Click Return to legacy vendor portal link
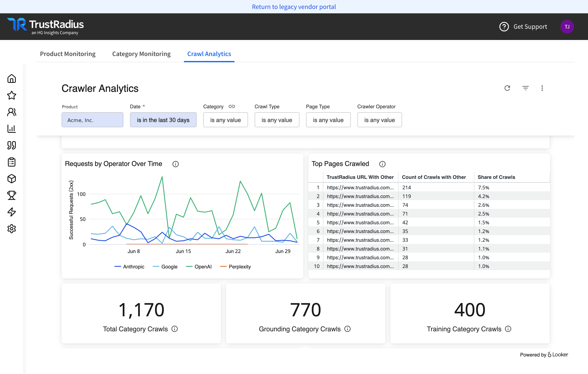This screenshot has height=374, width=588. tap(294, 7)
